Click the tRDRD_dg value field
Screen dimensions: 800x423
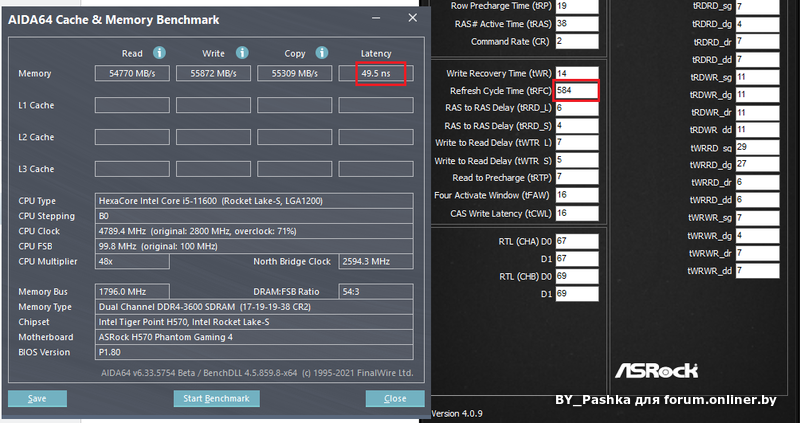click(757, 24)
